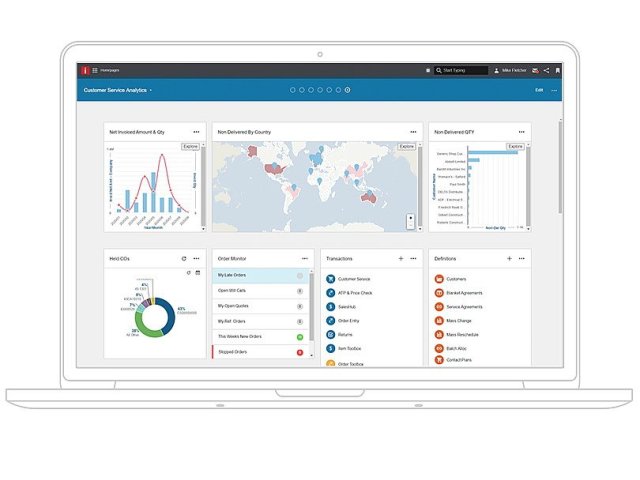Select the first page indicator dot
Image resolution: width=640 pixels, height=480 pixels.
pos(293,90)
